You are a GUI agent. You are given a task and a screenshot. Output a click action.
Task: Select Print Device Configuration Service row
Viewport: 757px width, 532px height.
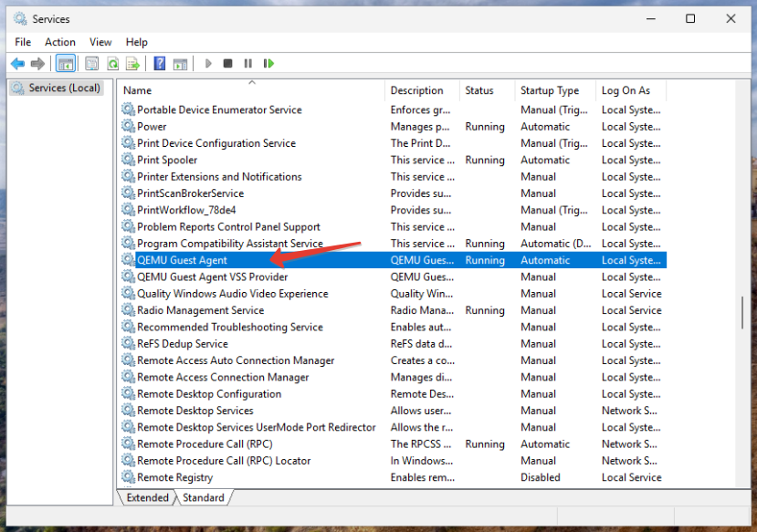click(x=394, y=143)
